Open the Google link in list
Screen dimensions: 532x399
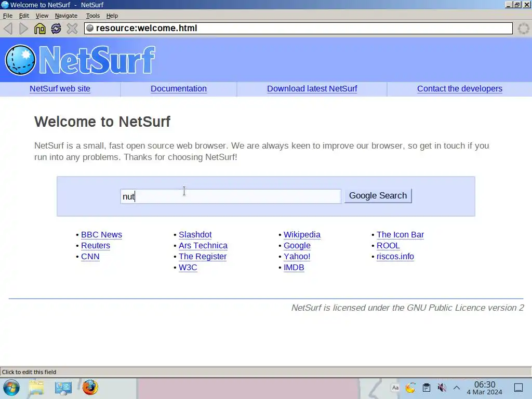[x=297, y=245]
